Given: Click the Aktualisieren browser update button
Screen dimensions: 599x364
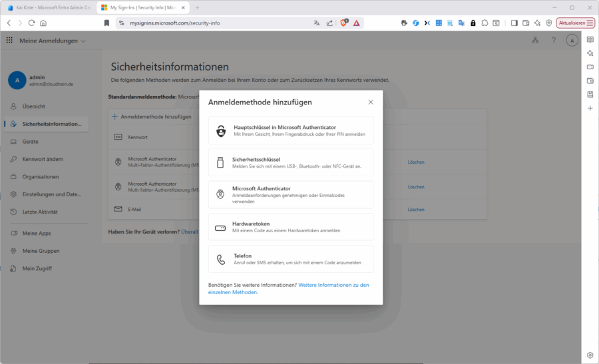Looking at the screenshot, I should tap(575, 23).
